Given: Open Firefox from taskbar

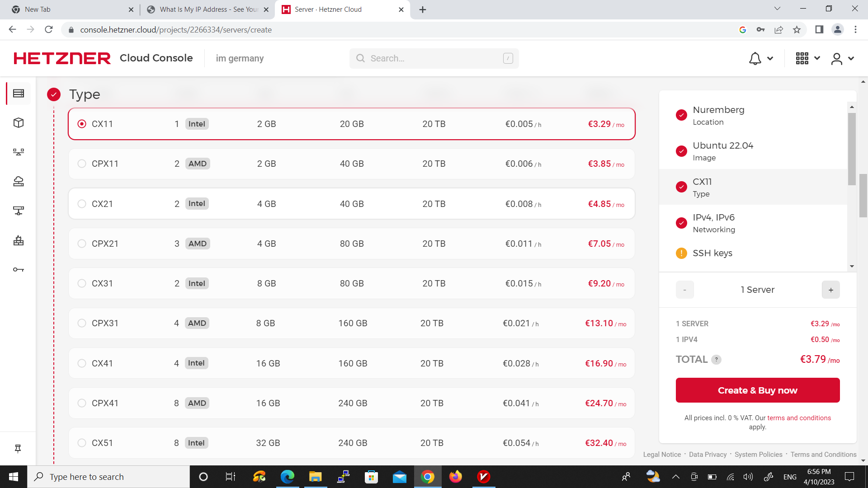Looking at the screenshot, I should [456, 477].
